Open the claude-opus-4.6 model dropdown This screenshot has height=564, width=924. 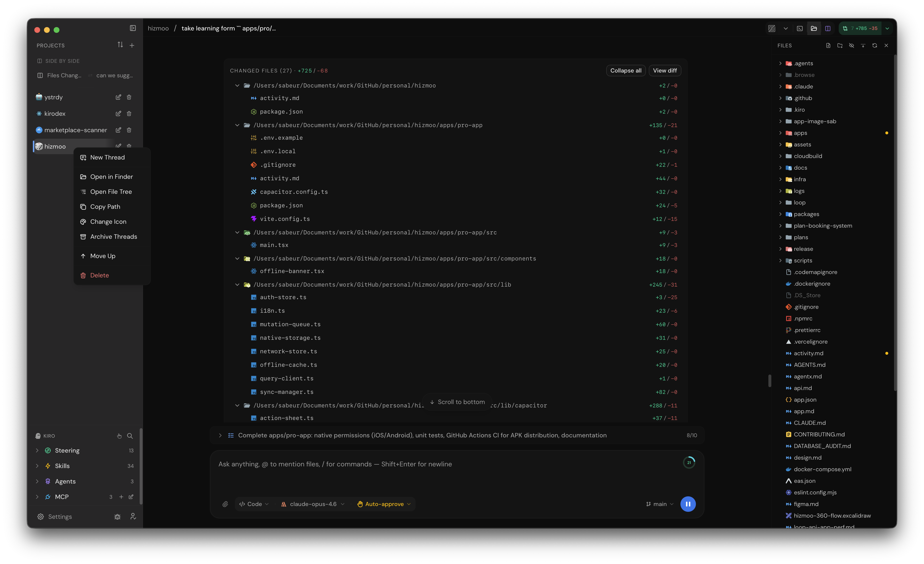click(x=313, y=504)
